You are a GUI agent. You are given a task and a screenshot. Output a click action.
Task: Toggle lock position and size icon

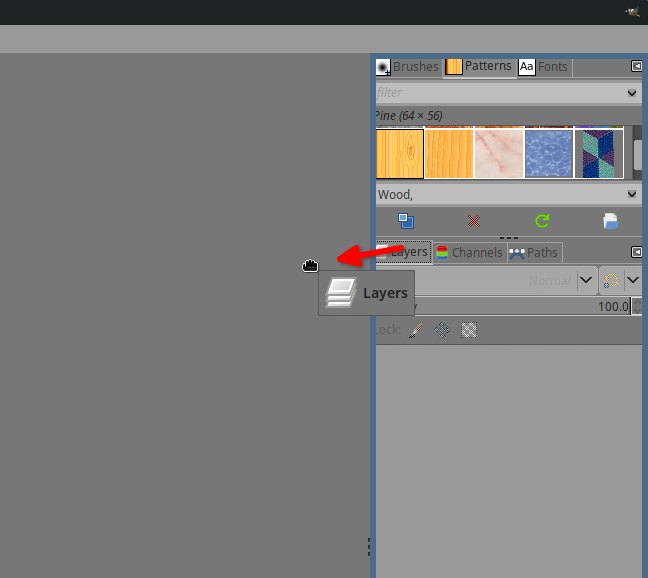[x=442, y=330]
